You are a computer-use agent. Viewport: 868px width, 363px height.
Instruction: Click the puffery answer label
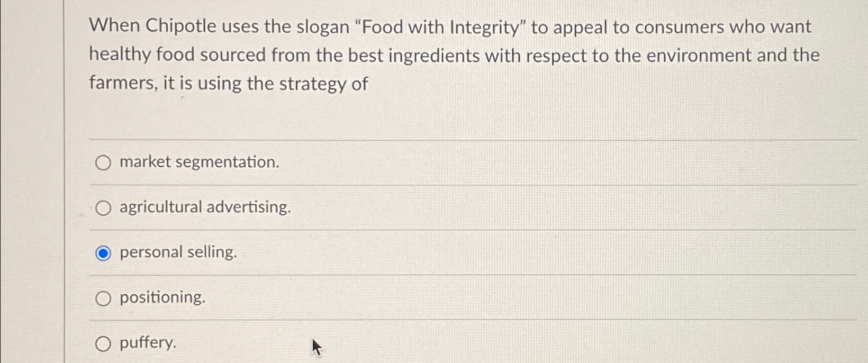tap(147, 342)
